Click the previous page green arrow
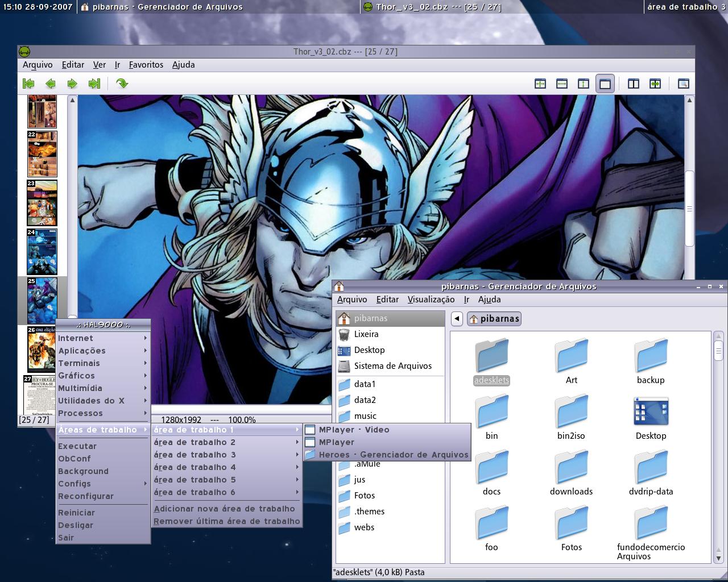728x582 pixels. [x=51, y=84]
